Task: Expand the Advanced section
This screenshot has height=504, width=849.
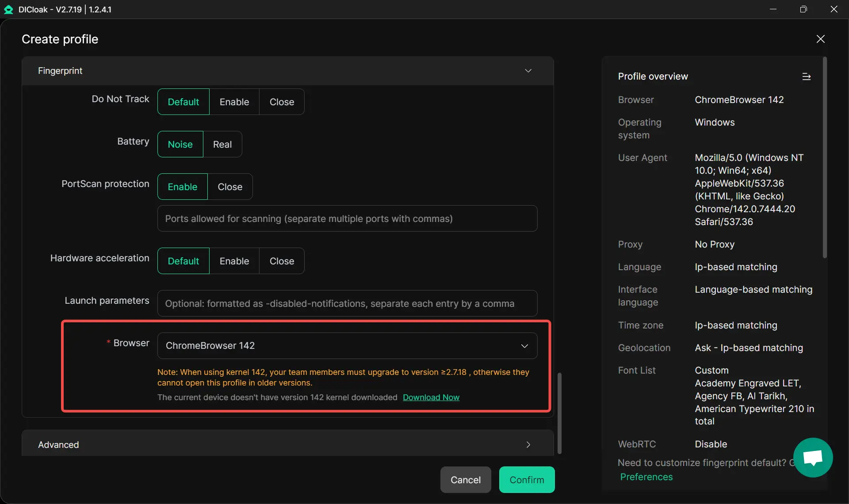Action: pos(528,444)
